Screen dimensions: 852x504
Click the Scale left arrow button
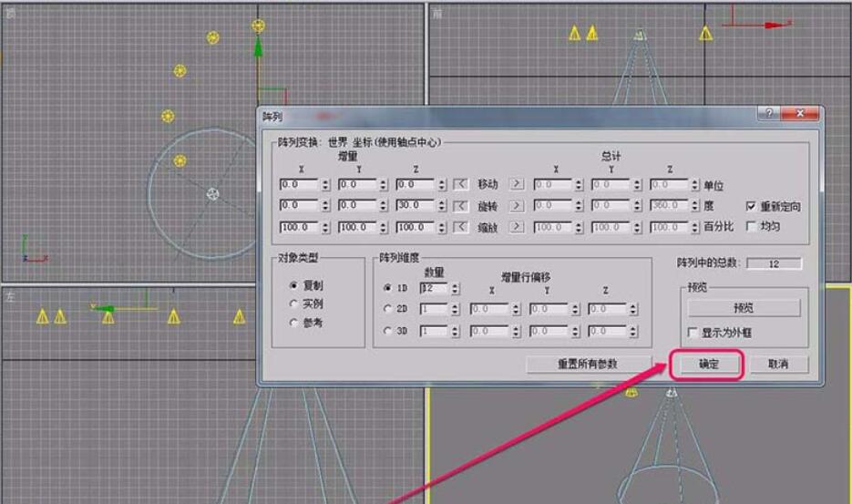tap(460, 227)
